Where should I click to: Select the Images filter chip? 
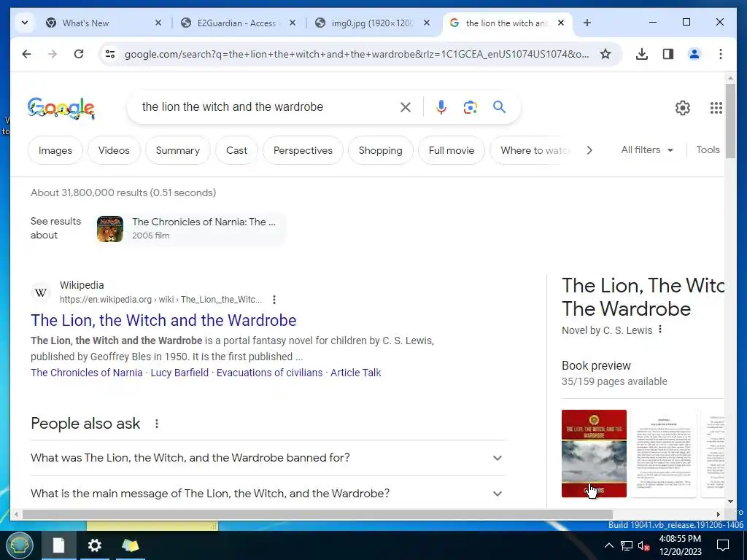[55, 150]
